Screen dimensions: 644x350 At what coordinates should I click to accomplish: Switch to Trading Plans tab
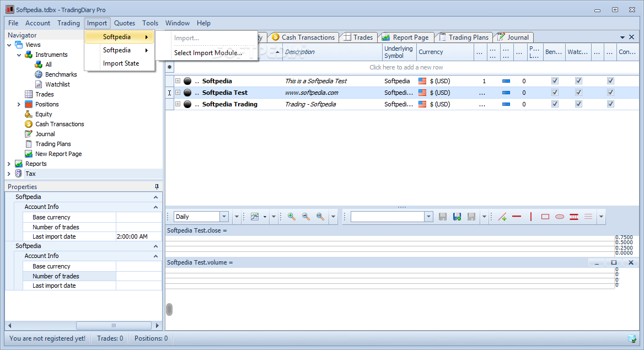click(x=464, y=37)
